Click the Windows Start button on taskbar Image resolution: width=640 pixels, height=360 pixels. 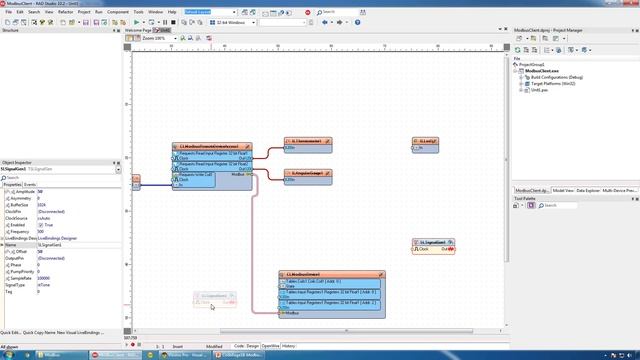(x=8, y=355)
